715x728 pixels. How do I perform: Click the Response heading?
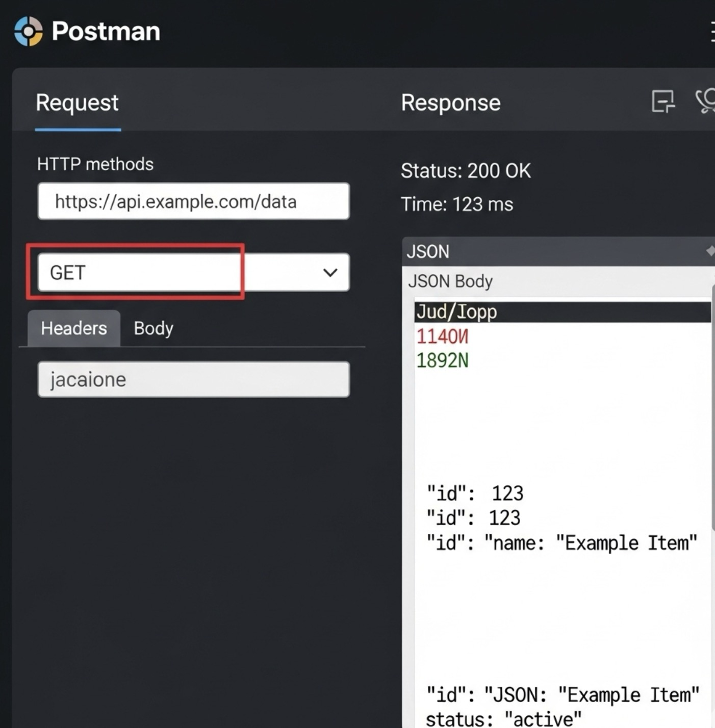tap(451, 102)
